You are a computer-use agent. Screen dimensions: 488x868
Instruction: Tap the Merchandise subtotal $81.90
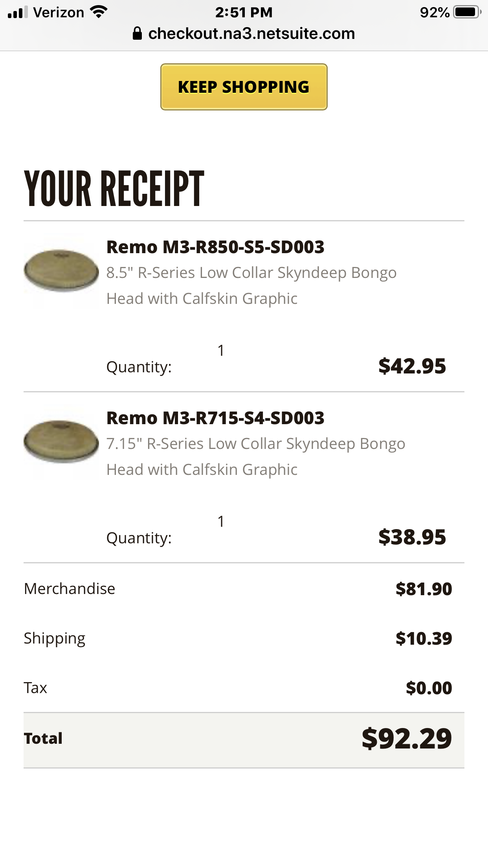pyautogui.click(x=424, y=589)
